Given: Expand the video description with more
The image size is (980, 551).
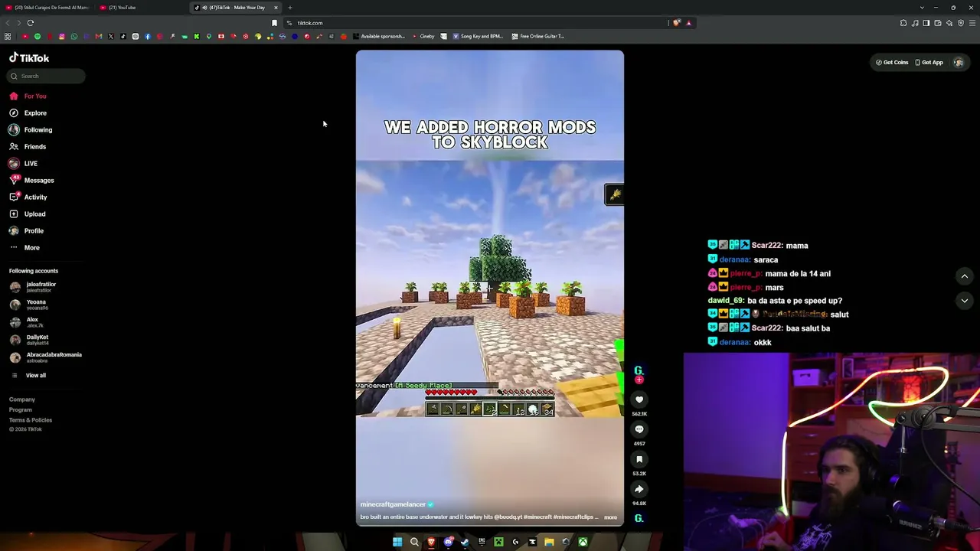Looking at the screenshot, I should (x=610, y=517).
